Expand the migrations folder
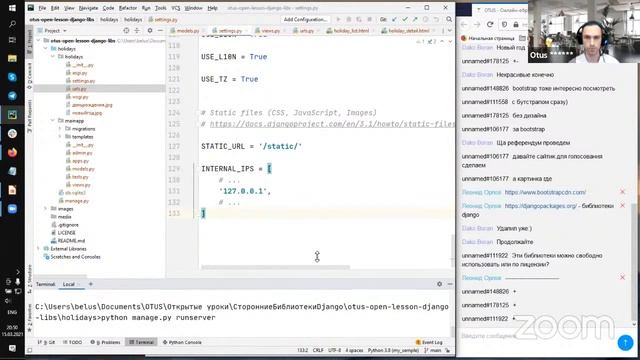 60,129
